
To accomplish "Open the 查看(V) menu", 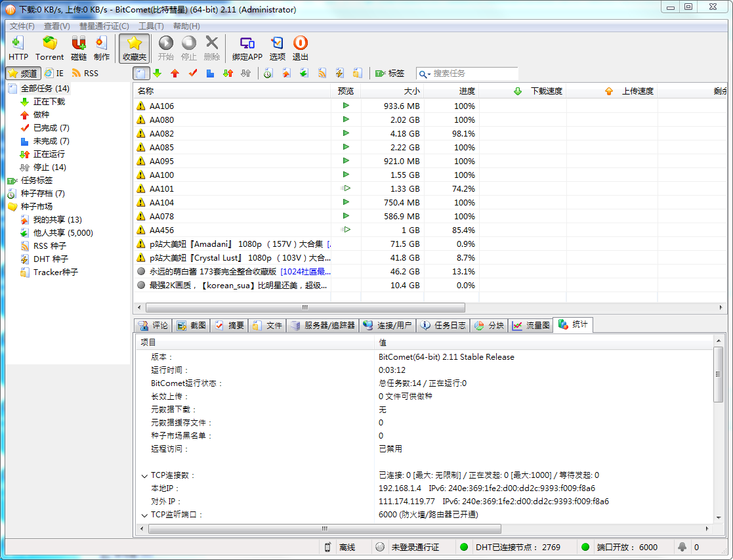I will pyautogui.click(x=56, y=26).
